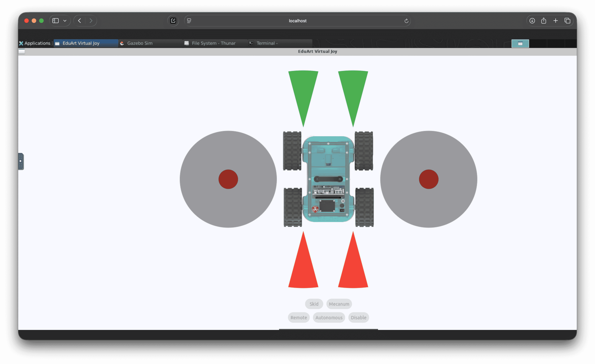Toggle the Disable mode
The width and height of the screenshot is (595, 364).
358,317
